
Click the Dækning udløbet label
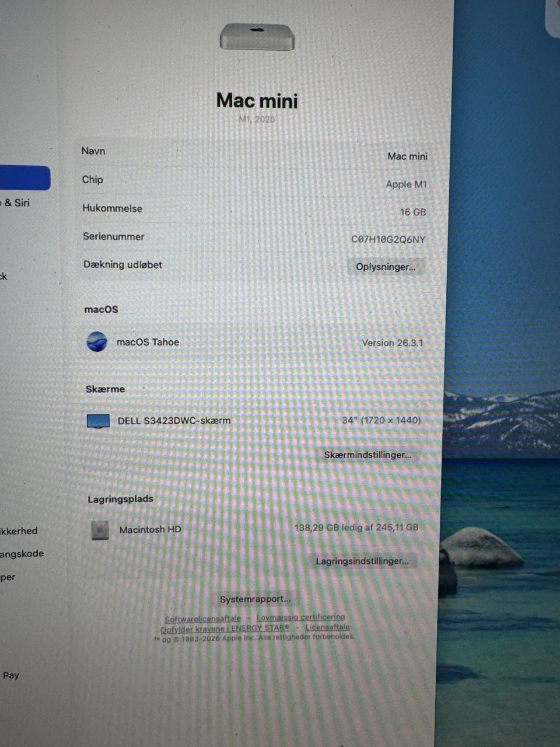tap(123, 264)
